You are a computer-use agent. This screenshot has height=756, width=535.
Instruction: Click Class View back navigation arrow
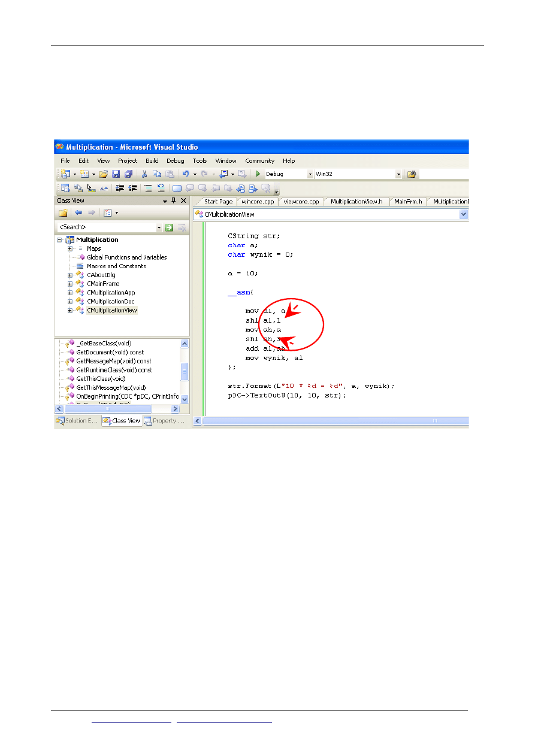click(78, 212)
